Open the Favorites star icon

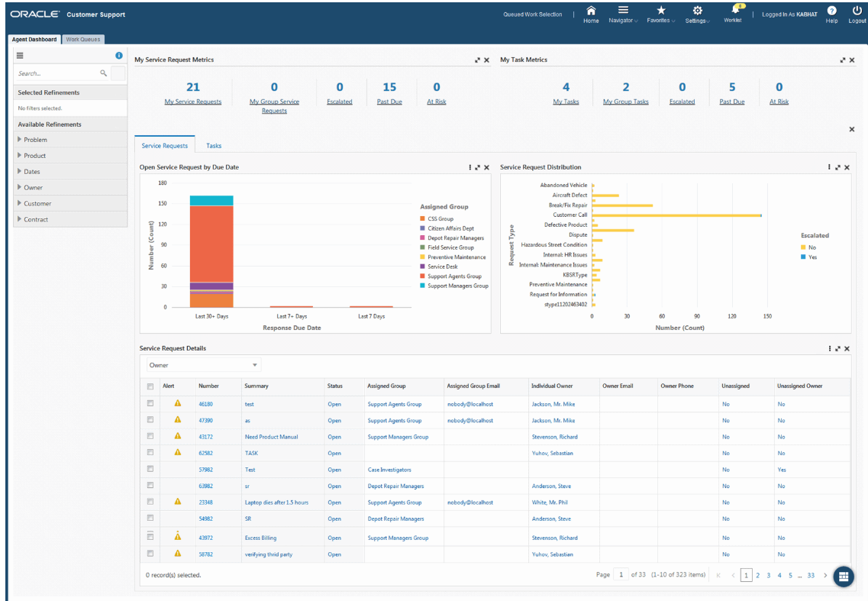pos(661,12)
